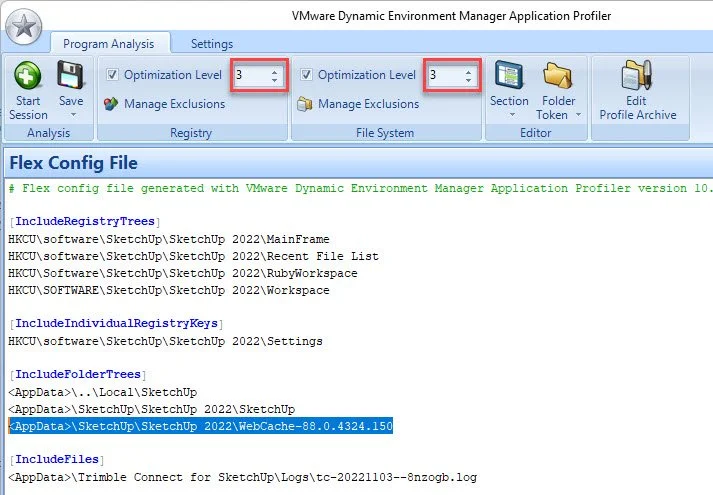Switch to the Program Analysis tab
713x495 pixels.
click(109, 44)
